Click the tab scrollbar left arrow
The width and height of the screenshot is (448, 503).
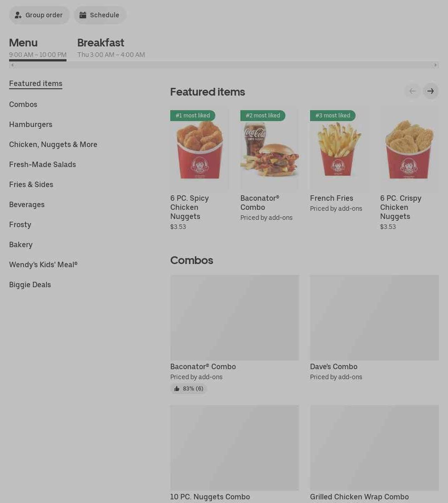12,65
